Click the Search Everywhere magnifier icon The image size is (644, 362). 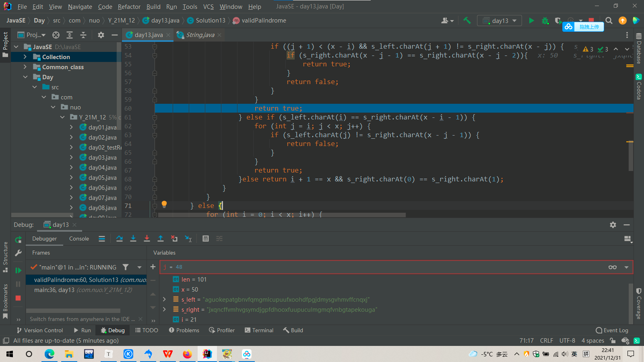tap(609, 21)
